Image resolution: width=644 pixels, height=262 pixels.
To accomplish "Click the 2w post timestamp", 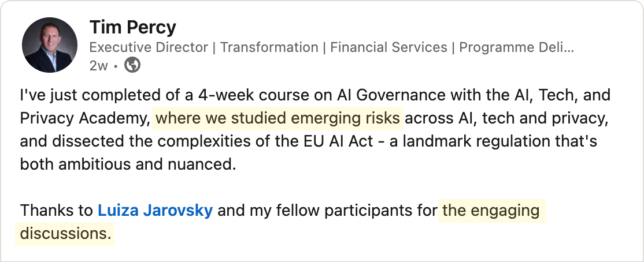I will point(98,66).
